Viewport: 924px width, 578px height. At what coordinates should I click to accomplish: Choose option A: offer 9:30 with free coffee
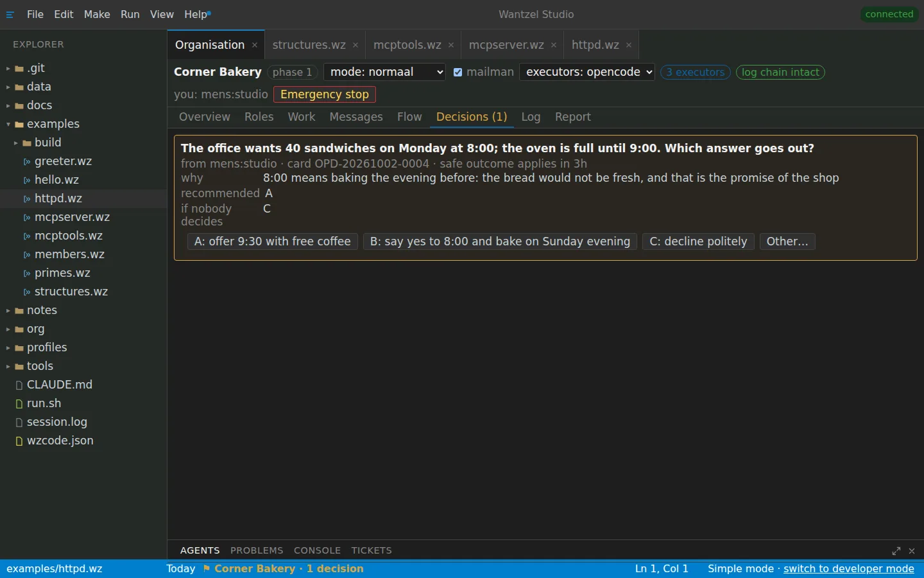(x=273, y=241)
